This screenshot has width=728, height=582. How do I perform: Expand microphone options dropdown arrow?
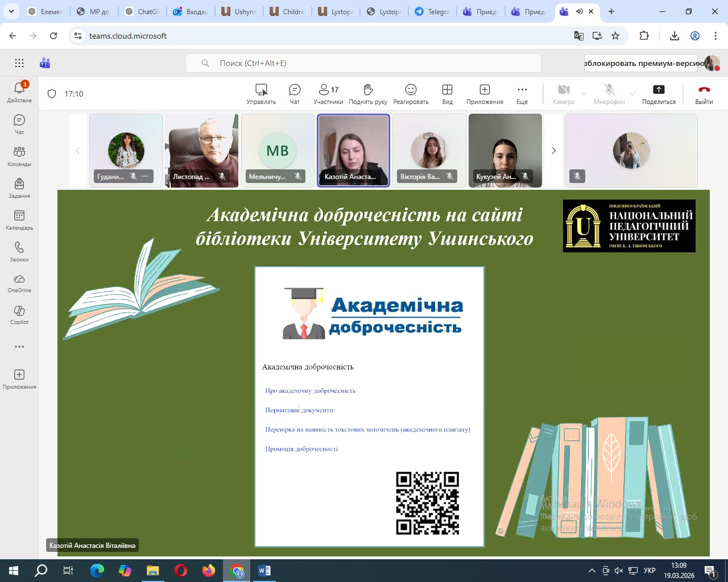click(632, 94)
